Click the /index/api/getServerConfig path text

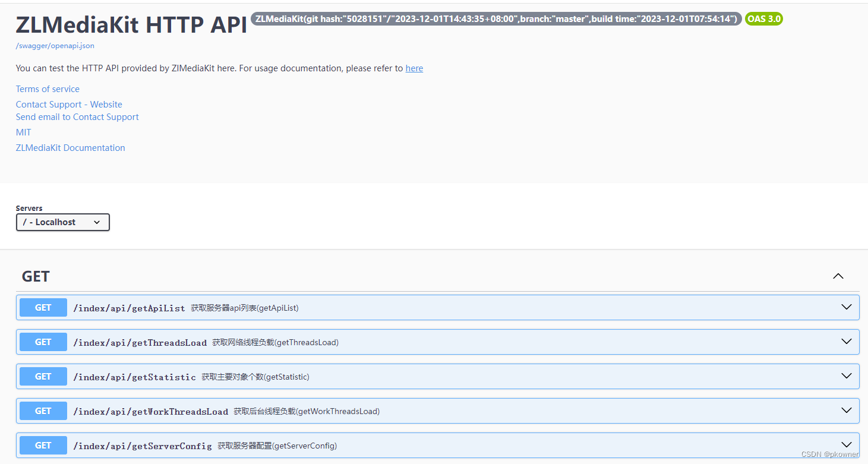(143, 446)
